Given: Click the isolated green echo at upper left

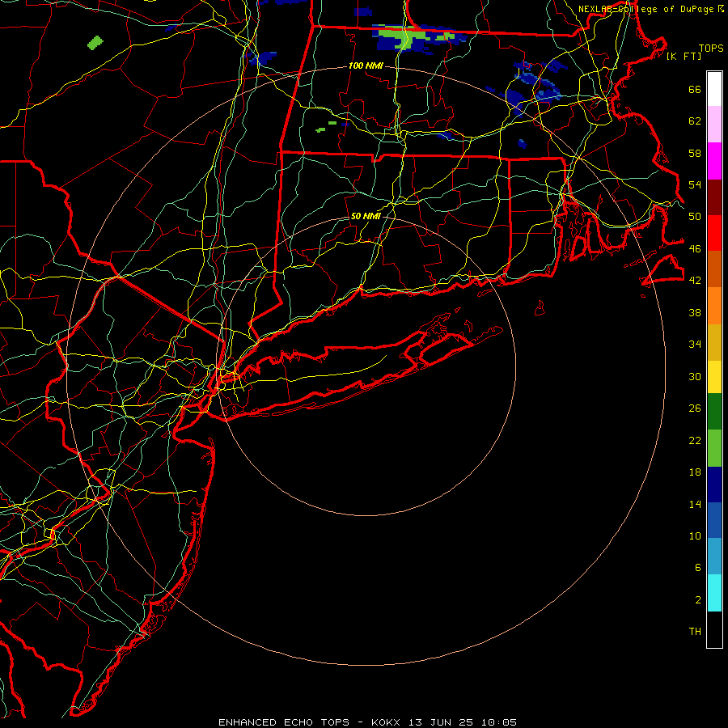Looking at the screenshot, I should coord(95,43).
